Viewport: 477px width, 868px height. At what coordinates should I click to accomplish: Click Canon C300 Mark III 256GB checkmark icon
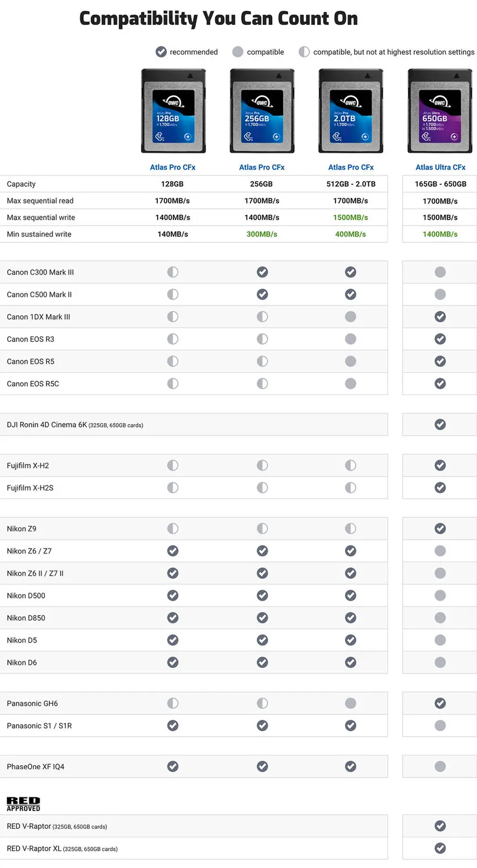pyautogui.click(x=262, y=272)
